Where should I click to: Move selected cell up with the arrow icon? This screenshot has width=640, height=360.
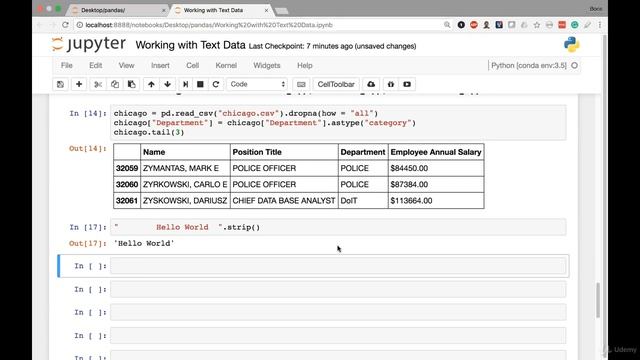[x=151, y=84]
